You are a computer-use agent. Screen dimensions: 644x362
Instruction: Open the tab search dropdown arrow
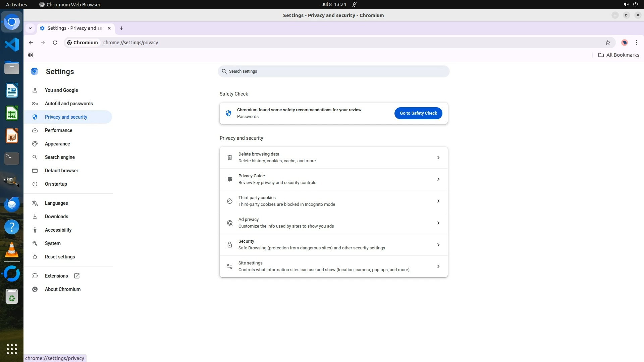point(30,28)
